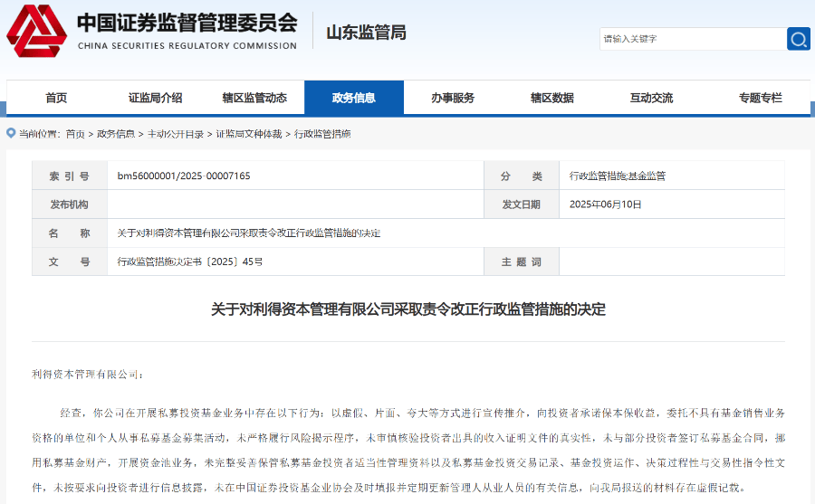The width and height of the screenshot is (815, 504).
Task: Switch to the 辖区监管动态 tab
Action: coord(254,98)
